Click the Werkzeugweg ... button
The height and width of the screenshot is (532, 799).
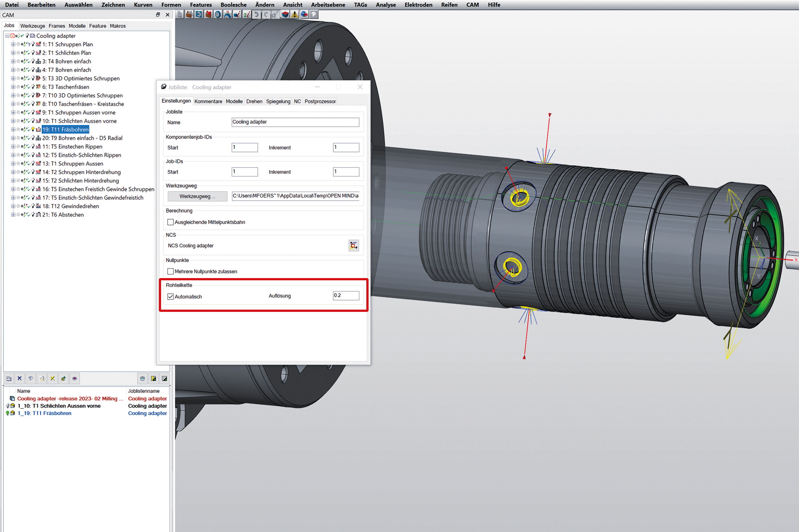click(197, 196)
